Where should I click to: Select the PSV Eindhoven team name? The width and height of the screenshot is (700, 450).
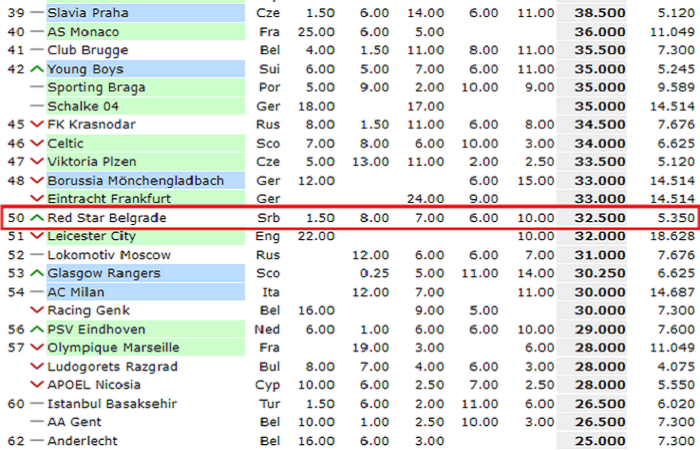click(96, 329)
